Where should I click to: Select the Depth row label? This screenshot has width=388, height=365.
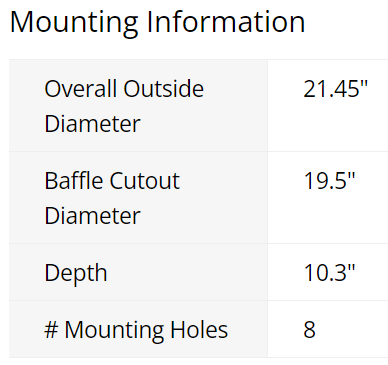(76, 273)
